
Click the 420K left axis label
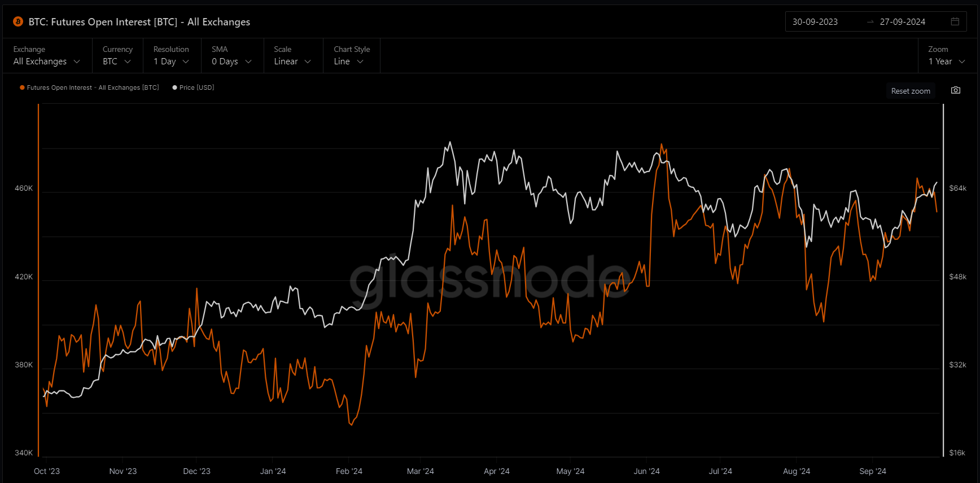click(24, 277)
